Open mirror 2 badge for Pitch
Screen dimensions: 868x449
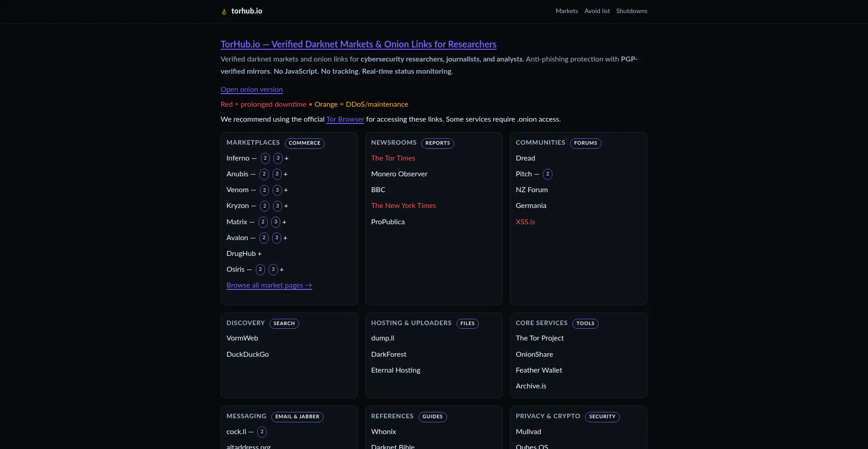click(x=548, y=174)
